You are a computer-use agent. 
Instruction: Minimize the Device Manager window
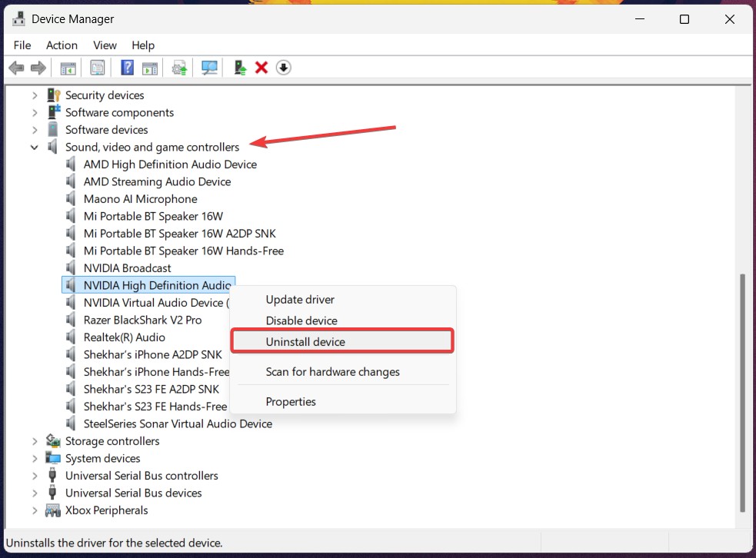pos(639,19)
